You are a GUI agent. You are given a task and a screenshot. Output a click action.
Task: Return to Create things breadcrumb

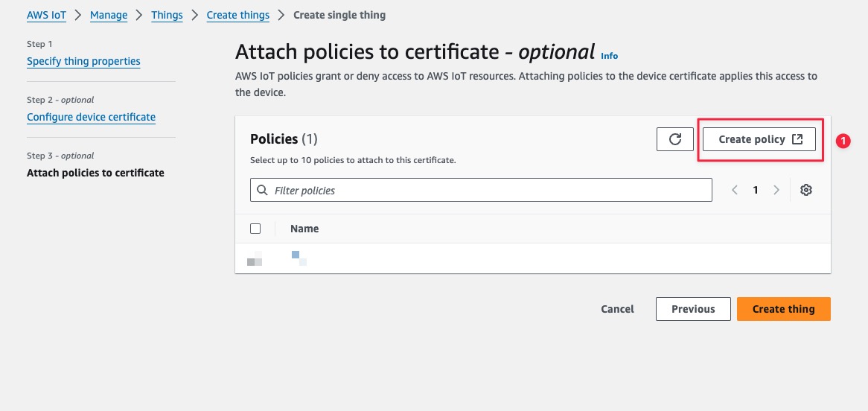point(237,15)
